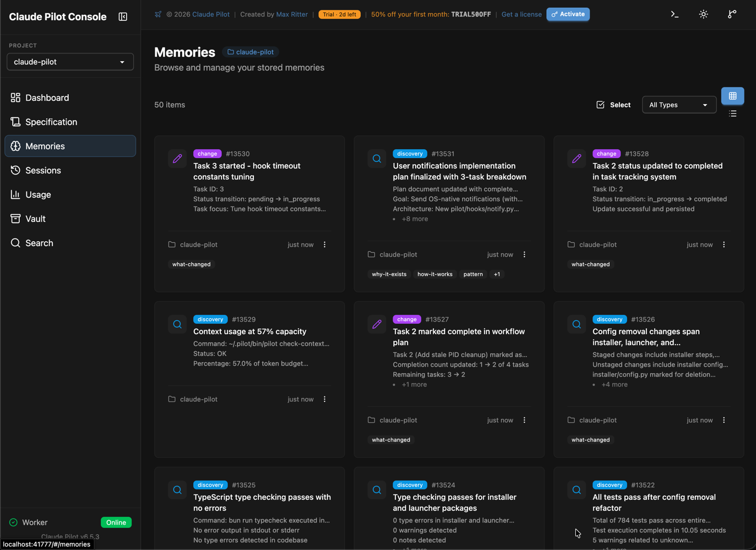Expand the claude-pilot project selector

click(70, 62)
